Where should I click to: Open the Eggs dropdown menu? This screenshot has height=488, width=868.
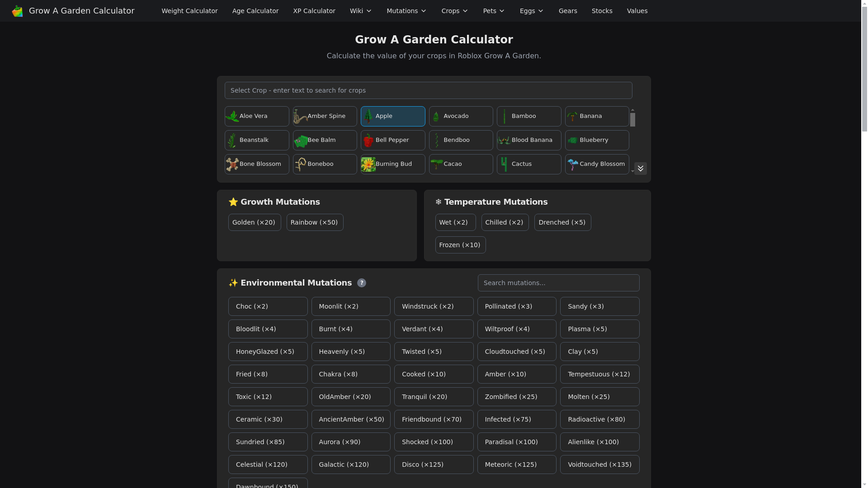pos(532,11)
